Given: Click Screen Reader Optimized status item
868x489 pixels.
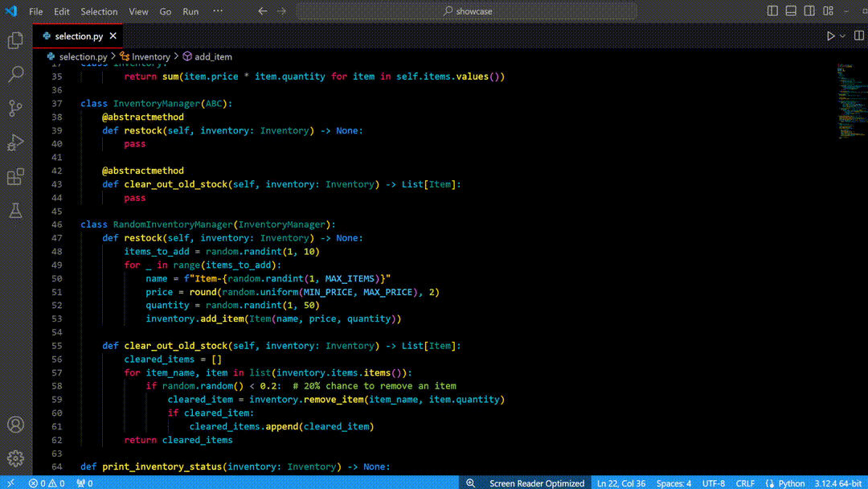Looking at the screenshot, I should tap(536, 483).
